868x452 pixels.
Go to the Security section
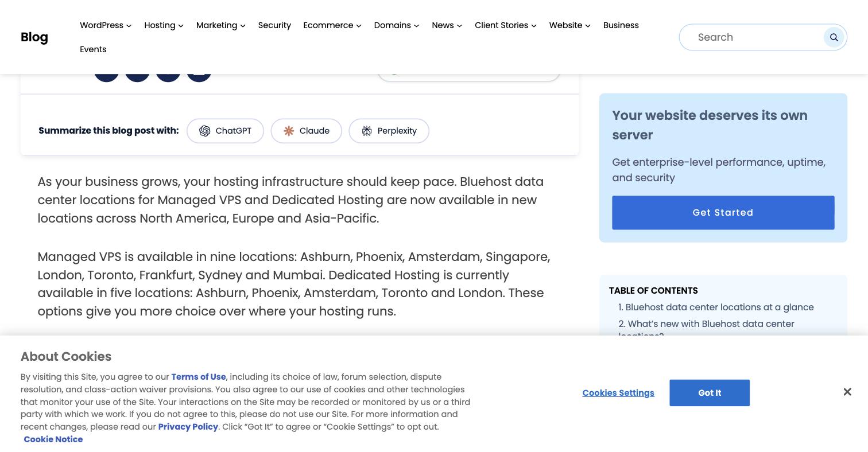coord(274,25)
